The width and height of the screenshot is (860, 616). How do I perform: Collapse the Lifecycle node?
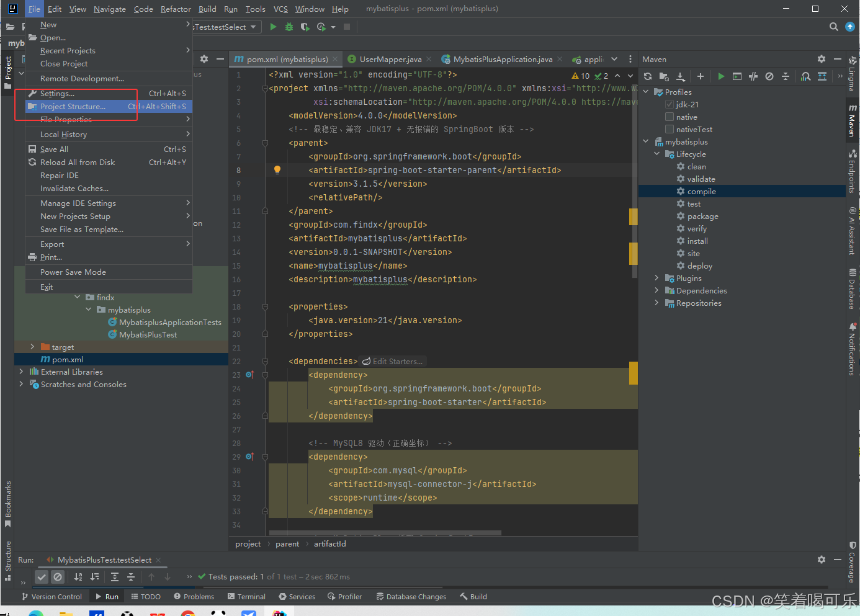[x=657, y=154]
